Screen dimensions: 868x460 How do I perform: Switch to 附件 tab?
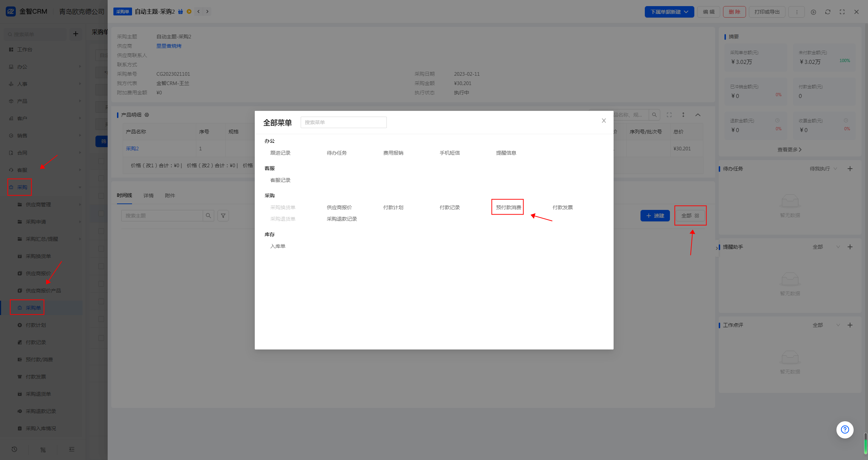coord(170,196)
